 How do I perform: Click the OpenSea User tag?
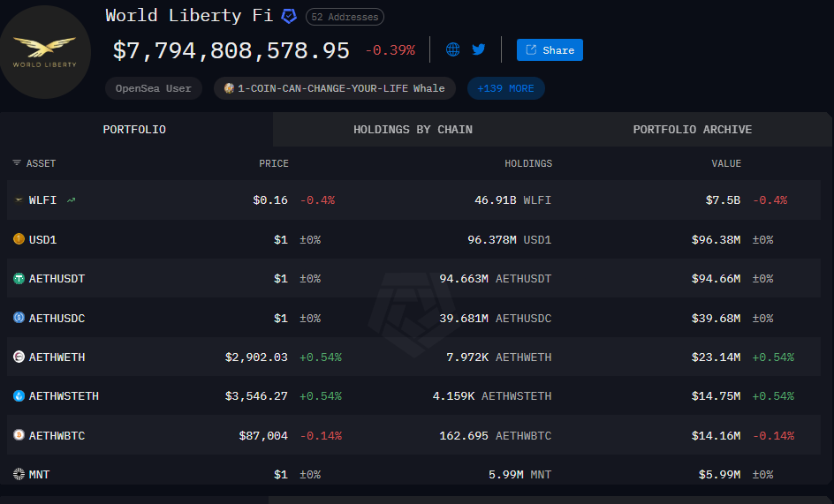[153, 88]
